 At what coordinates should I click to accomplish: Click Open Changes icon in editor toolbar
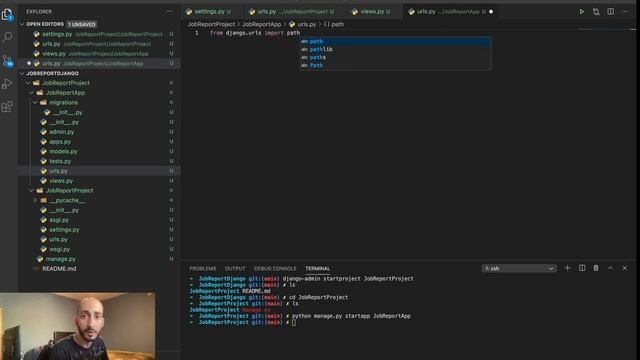596,12
